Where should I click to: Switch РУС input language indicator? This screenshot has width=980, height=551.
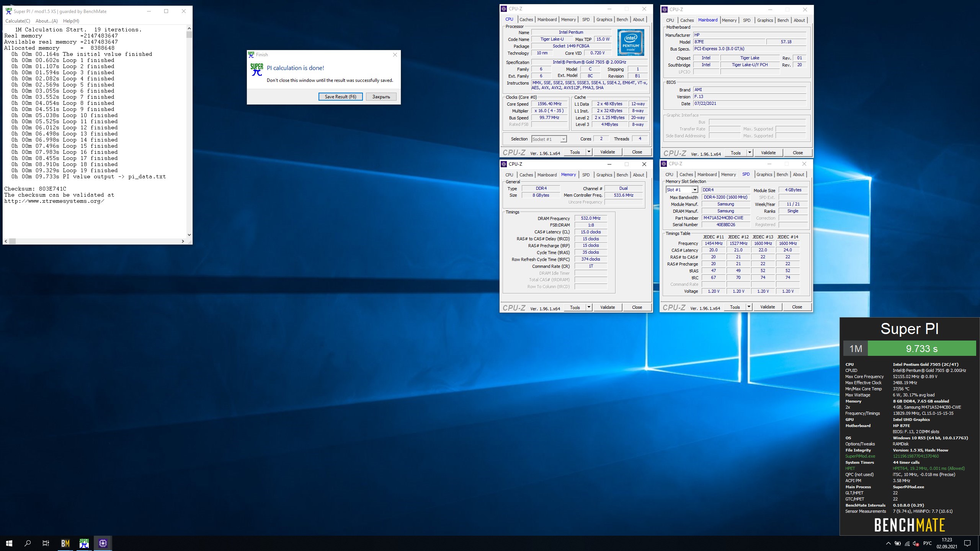[927, 543]
